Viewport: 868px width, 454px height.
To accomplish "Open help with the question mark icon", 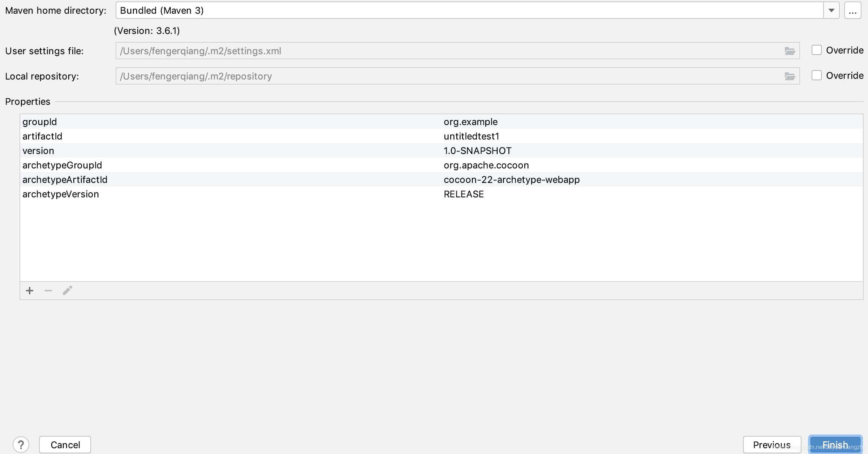I will [21, 445].
